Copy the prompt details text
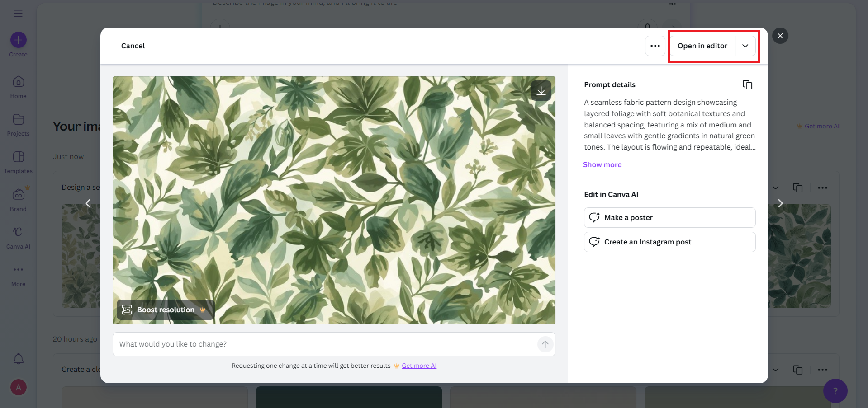The image size is (868, 408). tap(747, 85)
